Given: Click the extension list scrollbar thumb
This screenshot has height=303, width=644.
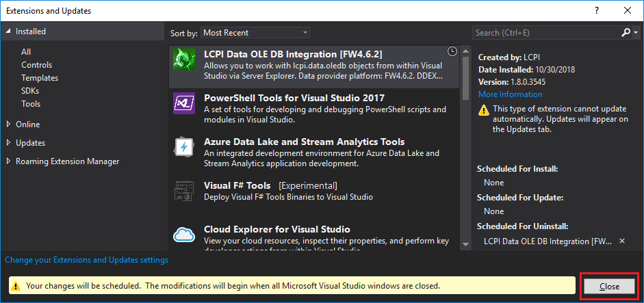Looking at the screenshot, I should (465, 78).
